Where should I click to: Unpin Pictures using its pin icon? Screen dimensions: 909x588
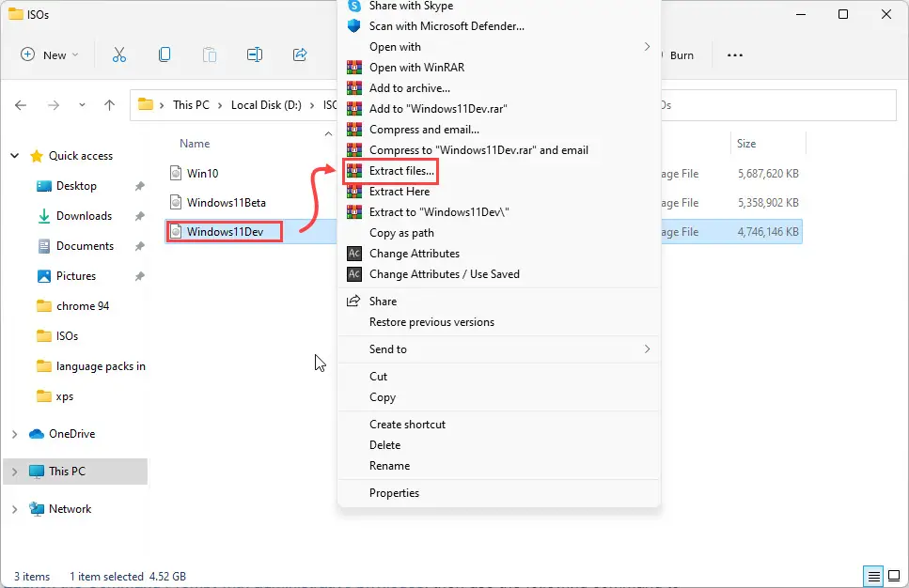139,276
